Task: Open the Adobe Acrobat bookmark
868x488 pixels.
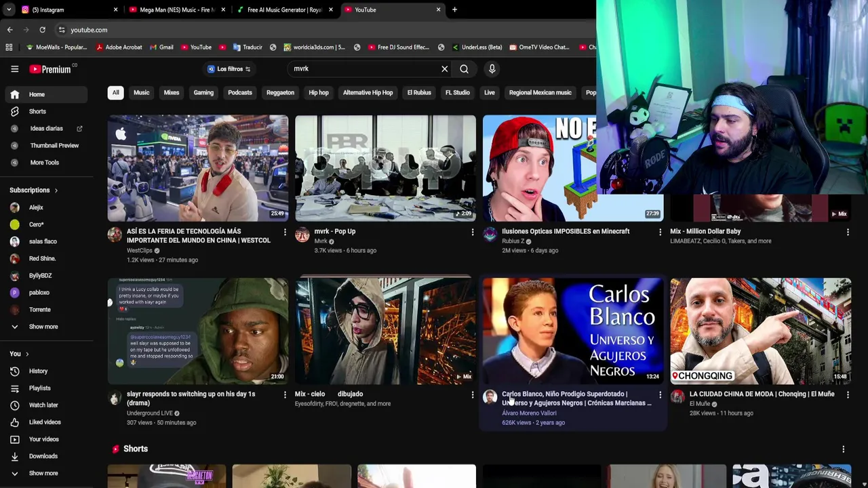Action: pyautogui.click(x=119, y=47)
